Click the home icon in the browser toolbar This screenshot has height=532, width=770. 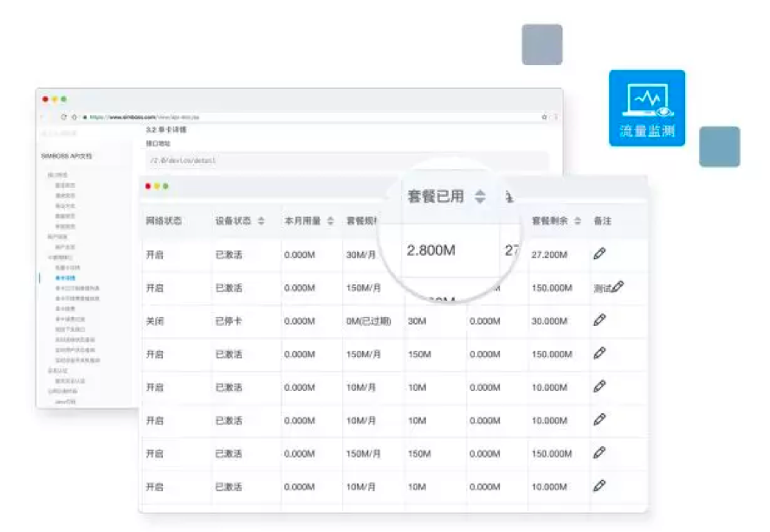point(74,117)
